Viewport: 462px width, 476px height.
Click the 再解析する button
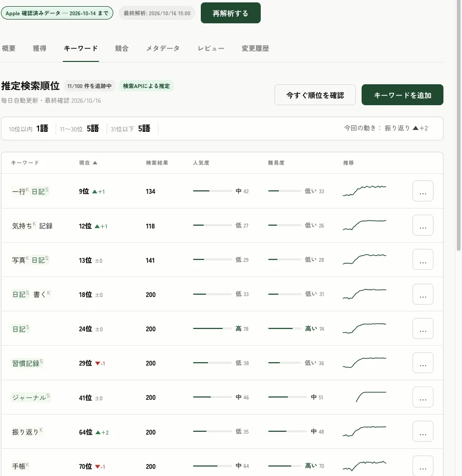coord(231,13)
